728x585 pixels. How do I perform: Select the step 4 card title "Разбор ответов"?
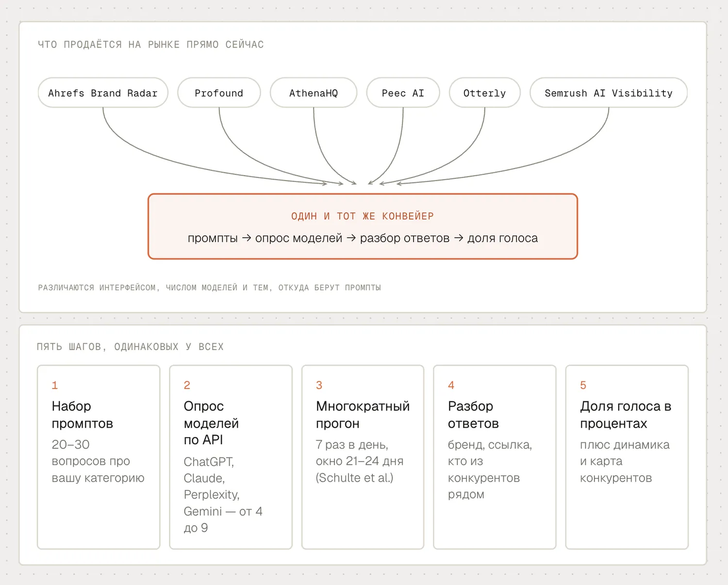pos(473,415)
